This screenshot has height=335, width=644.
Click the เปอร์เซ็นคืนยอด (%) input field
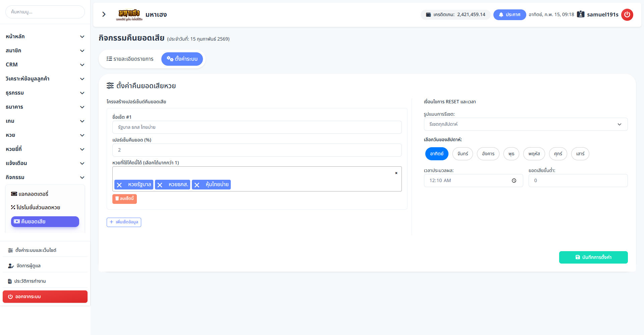pyautogui.click(x=257, y=150)
